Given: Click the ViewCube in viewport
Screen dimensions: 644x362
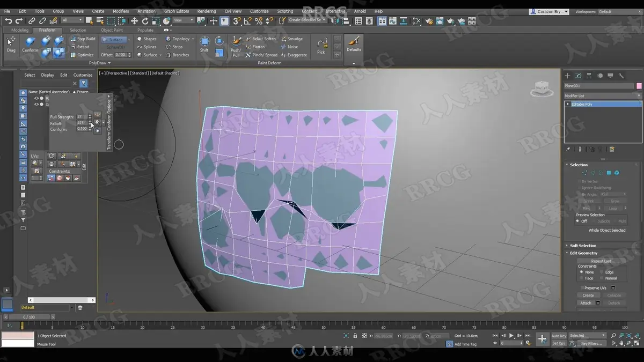Looking at the screenshot, I should click(541, 90).
